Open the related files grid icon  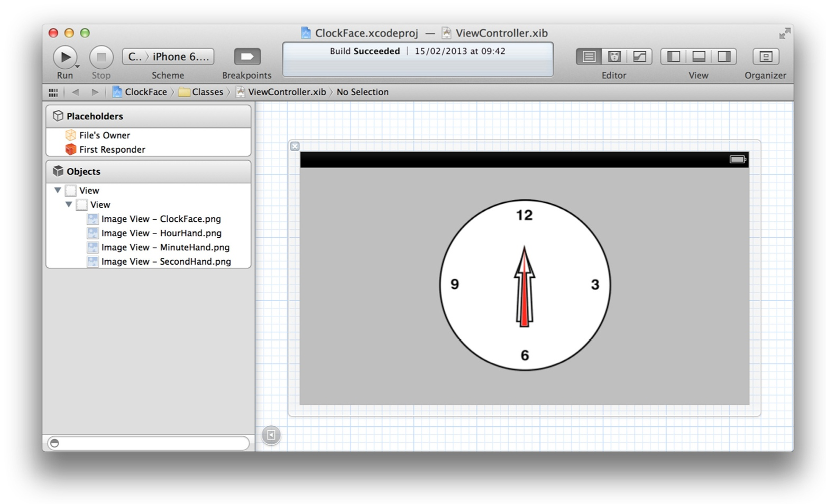pos(53,92)
